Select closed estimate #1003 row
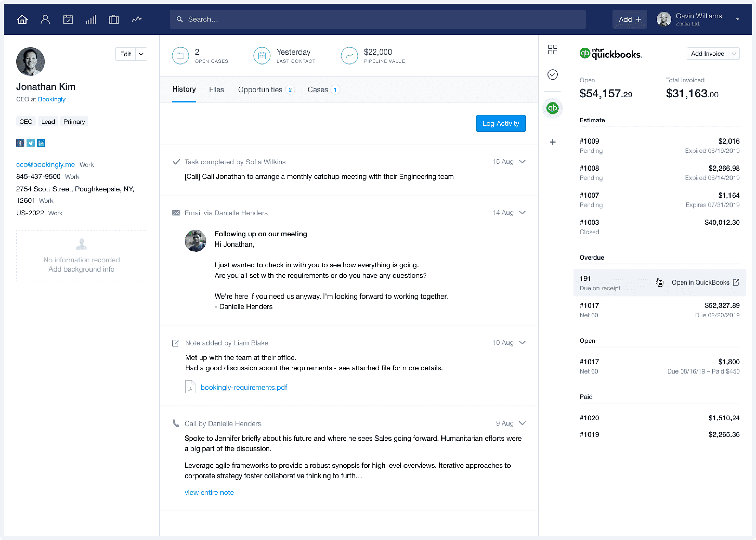This screenshot has width=756, height=540. tap(660, 227)
